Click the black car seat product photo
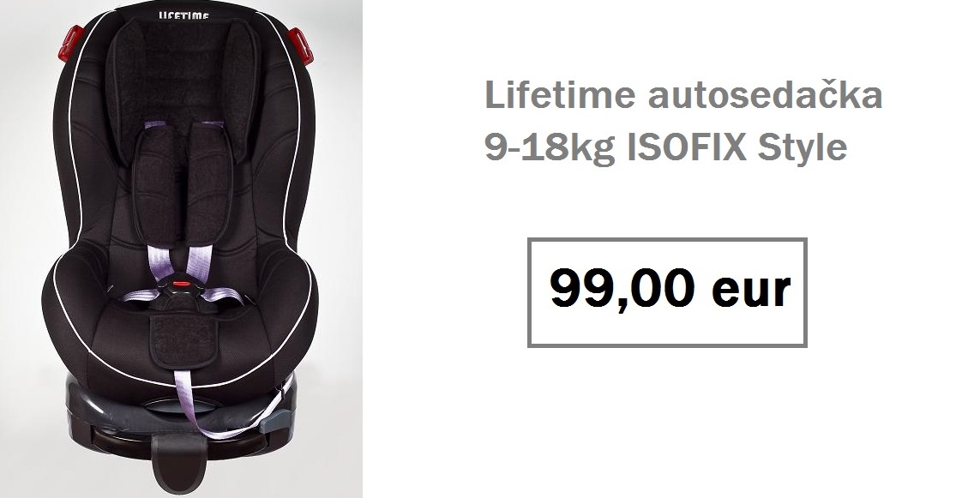The image size is (980, 498). click(181, 249)
